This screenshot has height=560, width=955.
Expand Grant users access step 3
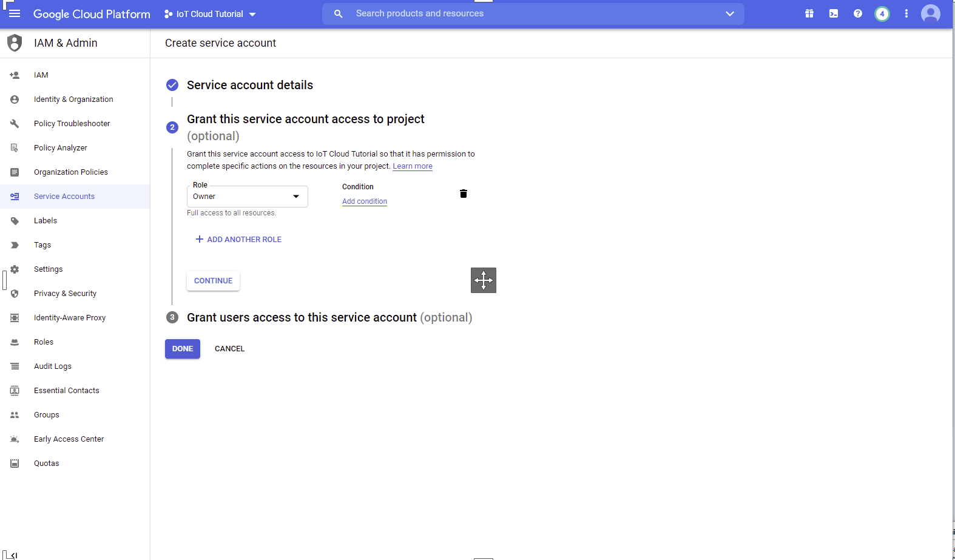click(x=329, y=317)
